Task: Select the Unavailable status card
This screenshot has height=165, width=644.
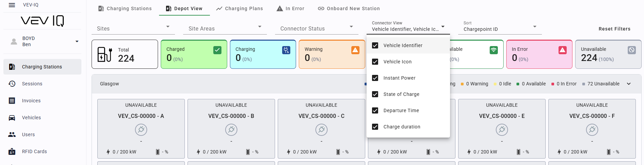Action: [x=608, y=54]
